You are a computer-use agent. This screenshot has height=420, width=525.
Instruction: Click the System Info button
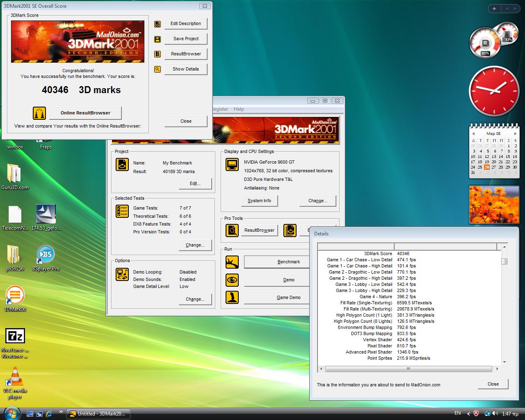[259, 201]
